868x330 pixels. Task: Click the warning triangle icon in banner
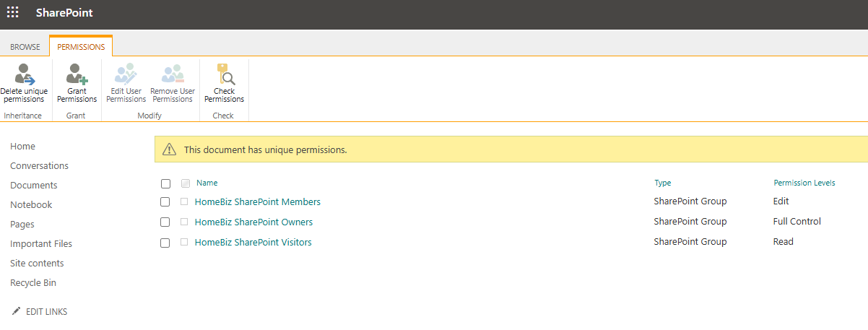pos(169,149)
